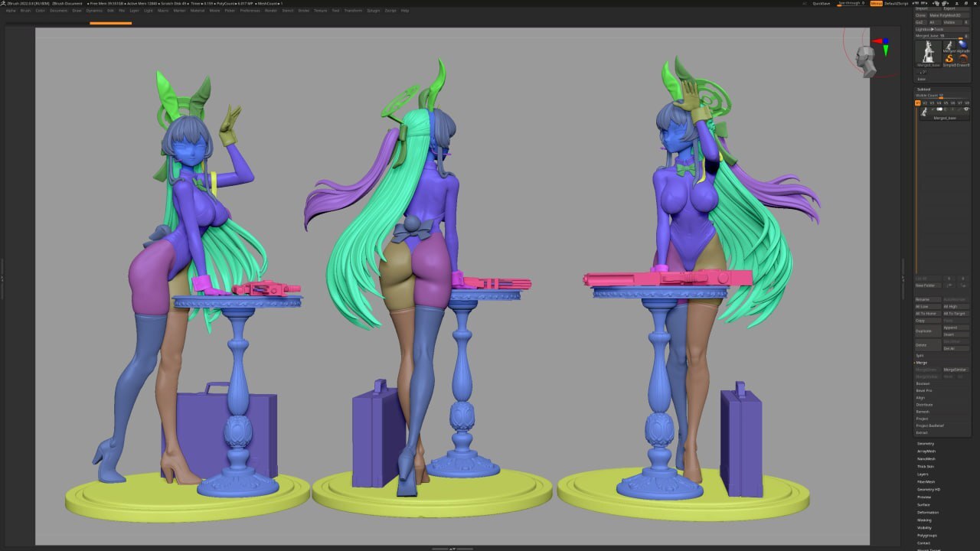Click the Rename subtool button
Image resolution: width=980 pixels, height=551 pixels.
click(x=928, y=299)
